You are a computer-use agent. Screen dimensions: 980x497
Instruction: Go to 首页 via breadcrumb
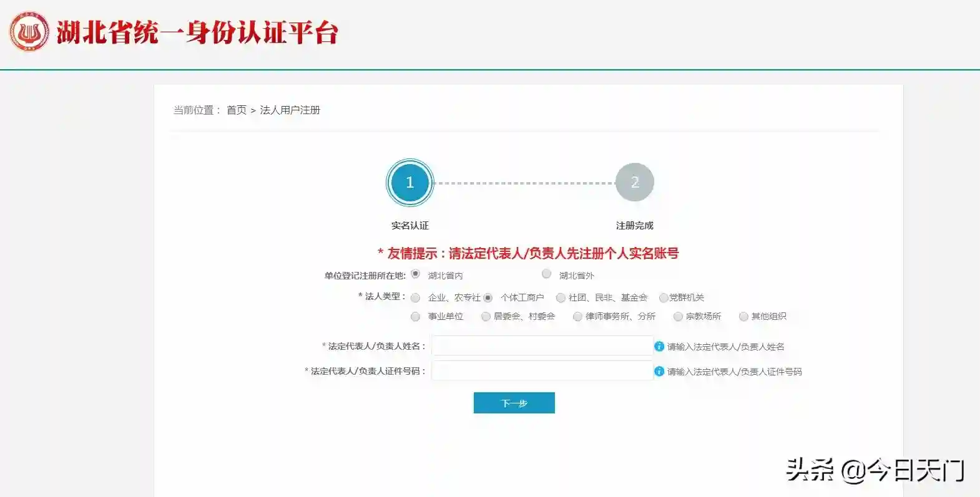237,110
